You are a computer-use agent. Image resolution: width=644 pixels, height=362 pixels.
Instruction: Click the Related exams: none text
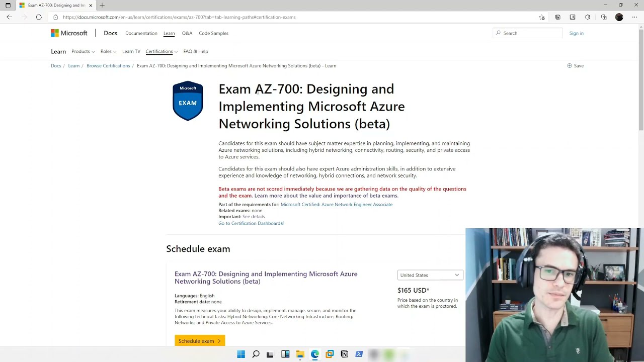(x=240, y=211)
